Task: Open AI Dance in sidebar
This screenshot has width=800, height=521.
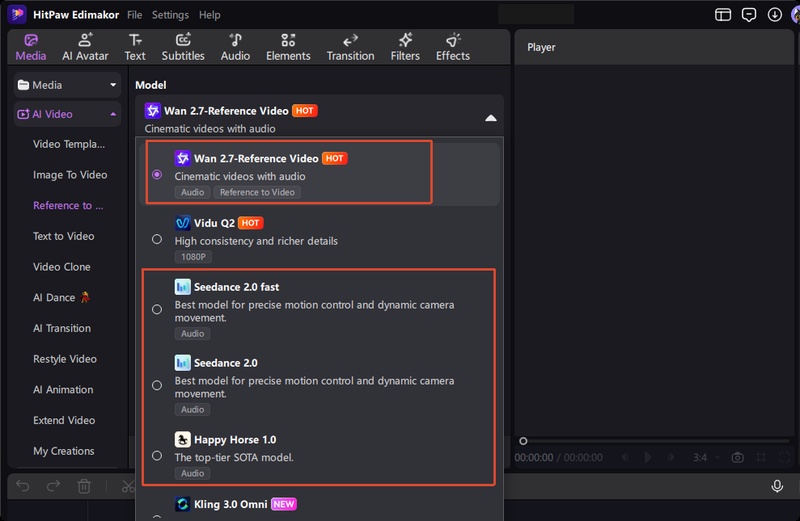Action: coord(61,297)
